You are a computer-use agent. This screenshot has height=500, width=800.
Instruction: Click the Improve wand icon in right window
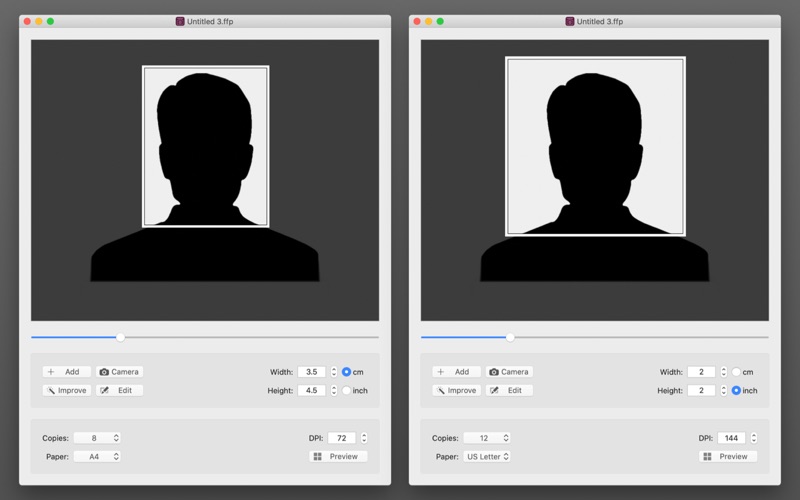[440, 391]
